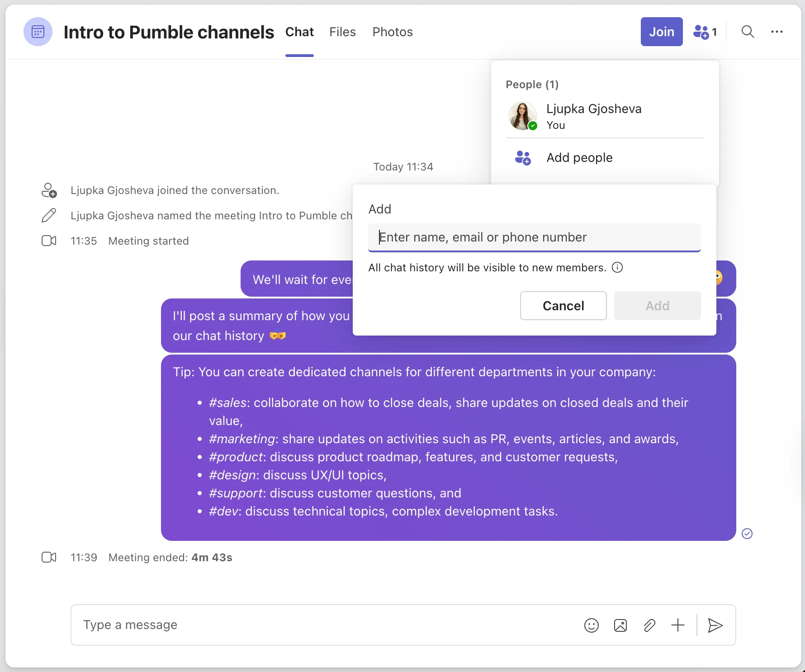Open the emoji picker in the message bar
Image resolution: width=805 pixels, height=672 pixels.
click(592, 625)
